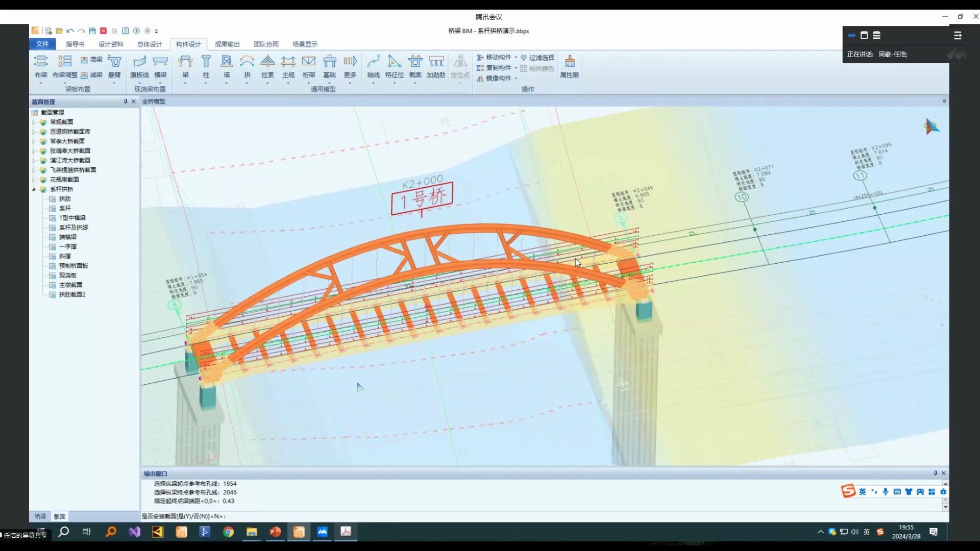The height and width of the screenshot is (551, 980).
Task: Switch to the 总体设计 ribbon tab
Action: point(149,44)
